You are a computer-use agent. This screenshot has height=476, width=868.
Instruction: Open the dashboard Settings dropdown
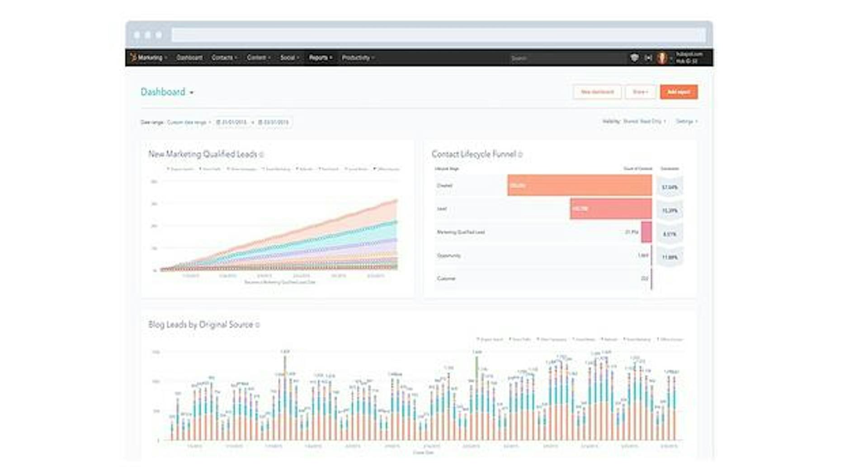[686, 121]
